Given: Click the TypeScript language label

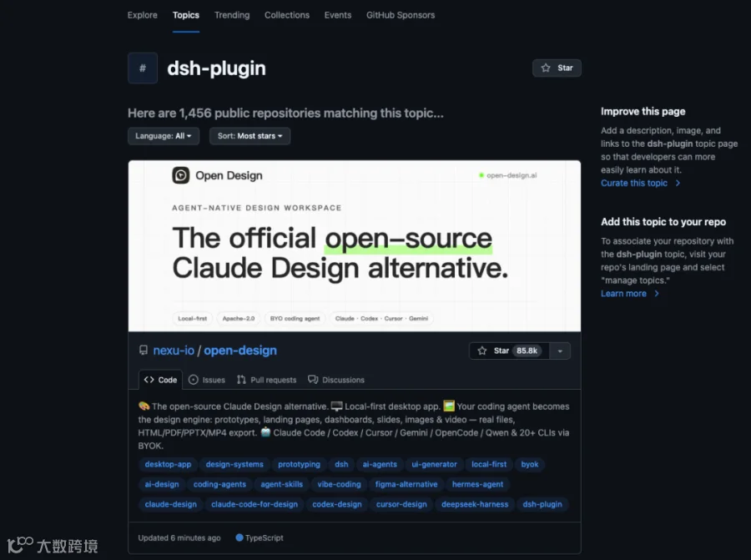Looking at the screenshot, I should click(265, 538).
